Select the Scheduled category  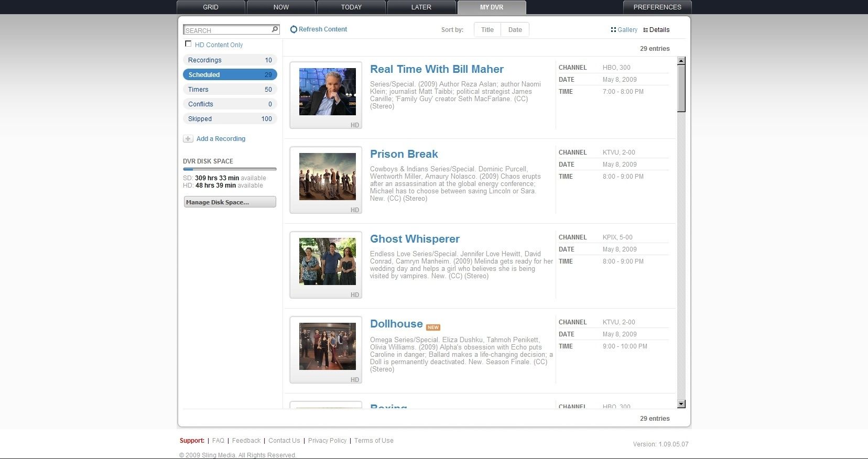[230, 75]
